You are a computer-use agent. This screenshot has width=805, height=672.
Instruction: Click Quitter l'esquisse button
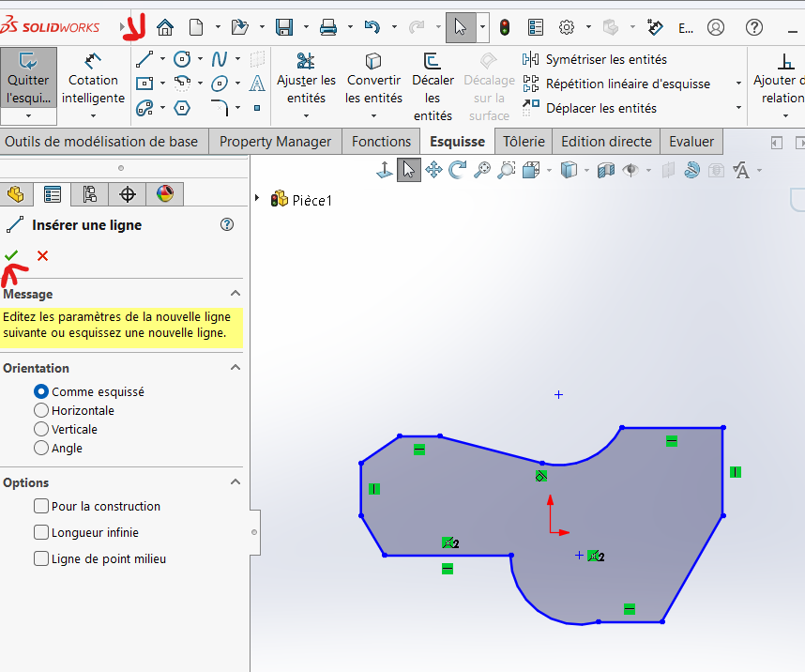[x=28, y=78]
